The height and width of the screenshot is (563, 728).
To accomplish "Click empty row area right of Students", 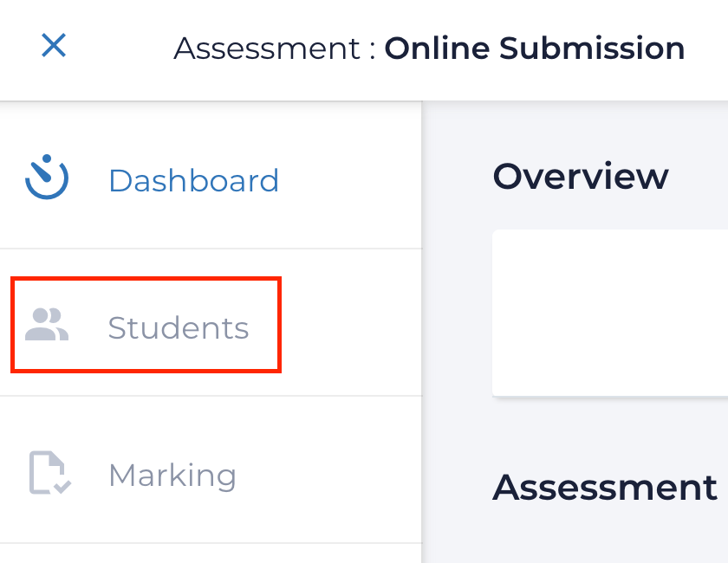I will click(355, 326).
